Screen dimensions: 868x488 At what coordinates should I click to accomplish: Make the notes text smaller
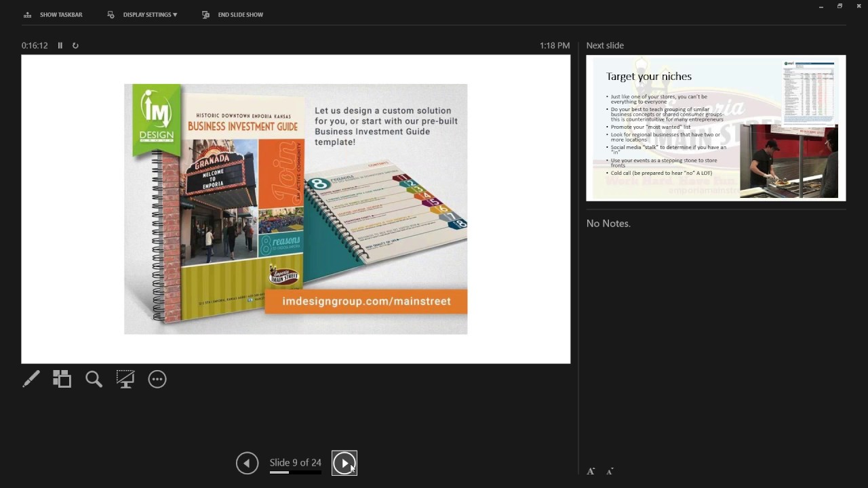(610, 471)
